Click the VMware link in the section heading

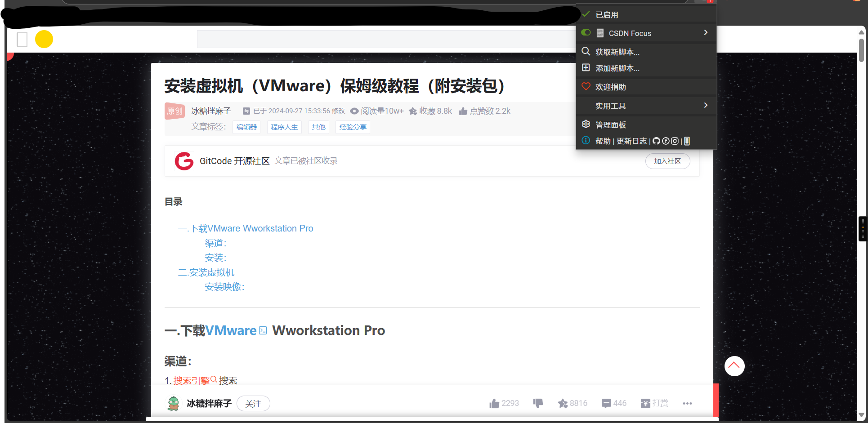tap(231, 330)
